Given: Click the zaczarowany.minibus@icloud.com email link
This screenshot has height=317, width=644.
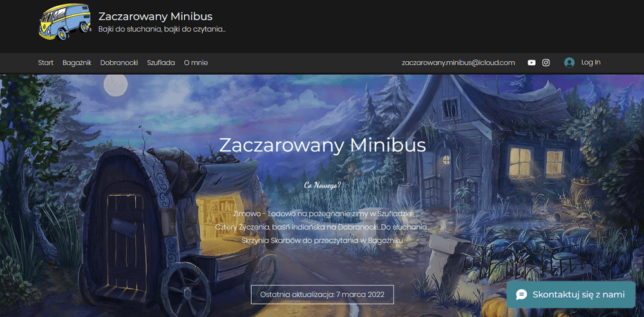Looking at the screenshot, I should 459,62.
